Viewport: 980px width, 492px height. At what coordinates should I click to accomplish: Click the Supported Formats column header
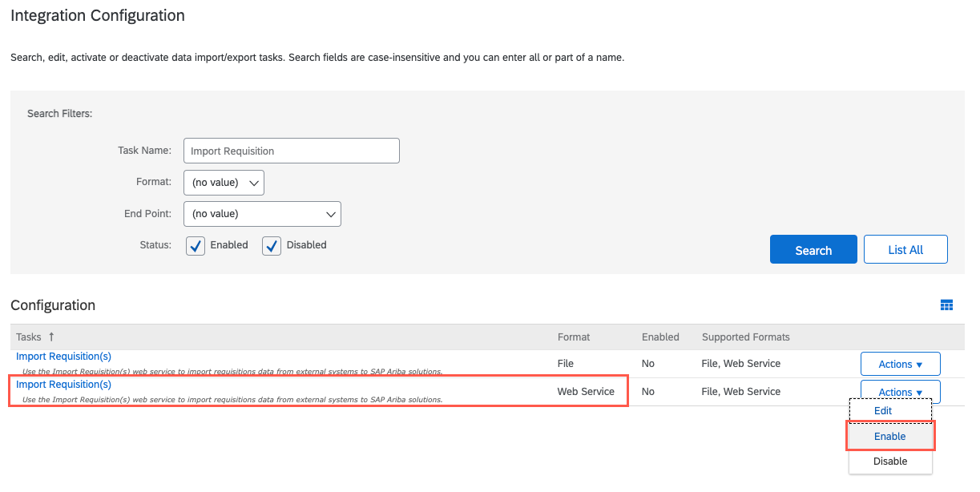[745, 337]
